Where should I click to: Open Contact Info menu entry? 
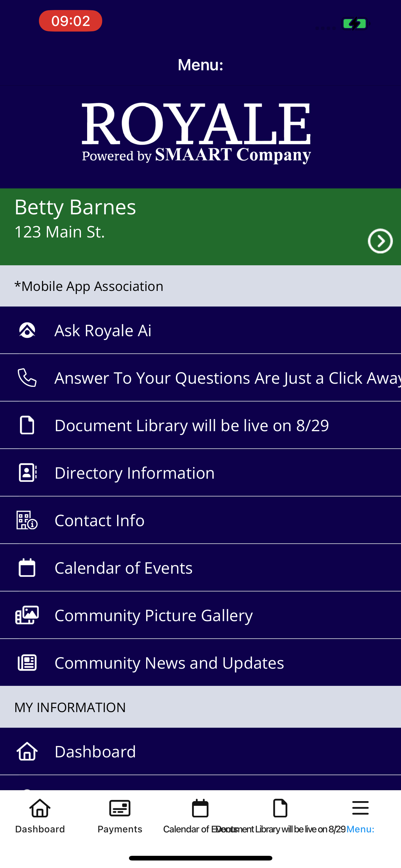coord(200,520)
